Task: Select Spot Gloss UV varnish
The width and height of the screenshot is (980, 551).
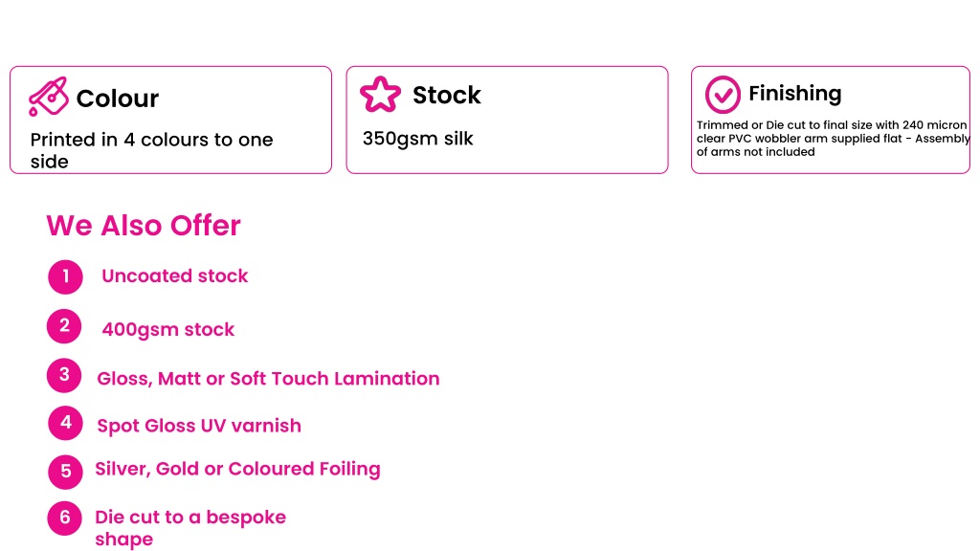Action: (x=199, y=426)
